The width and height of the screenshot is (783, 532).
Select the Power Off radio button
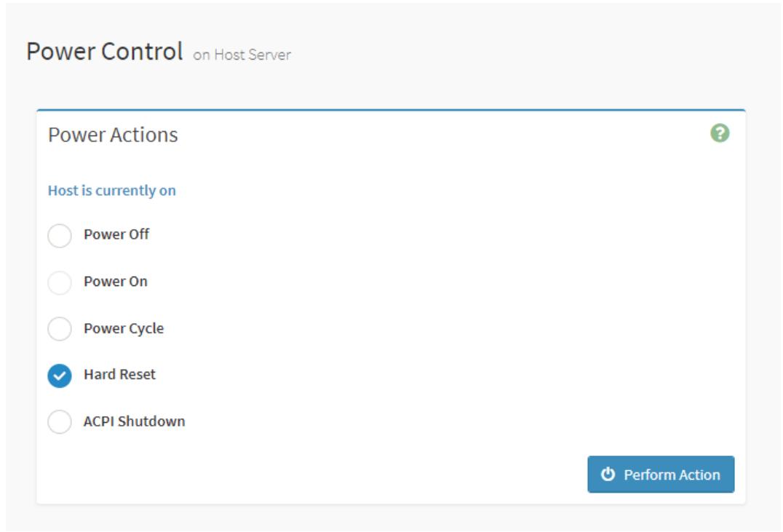[60, 235]
